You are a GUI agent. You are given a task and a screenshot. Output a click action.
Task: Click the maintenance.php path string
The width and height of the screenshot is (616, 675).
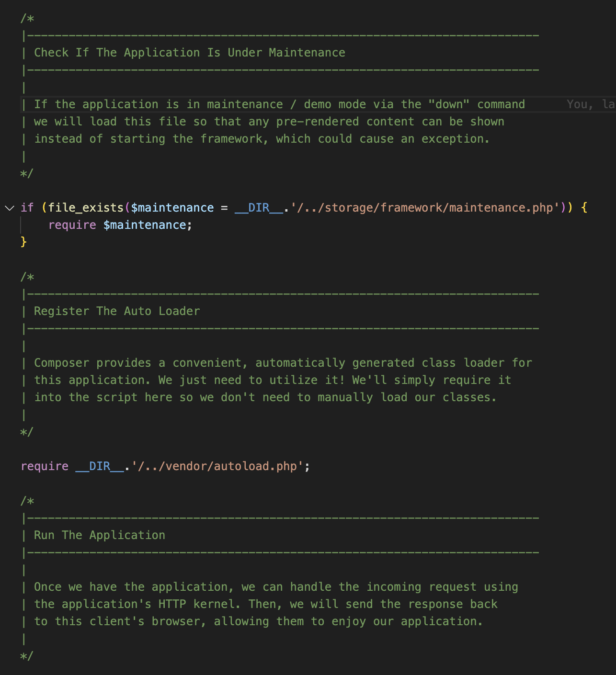pyautogui.click(x=425, y=208)
